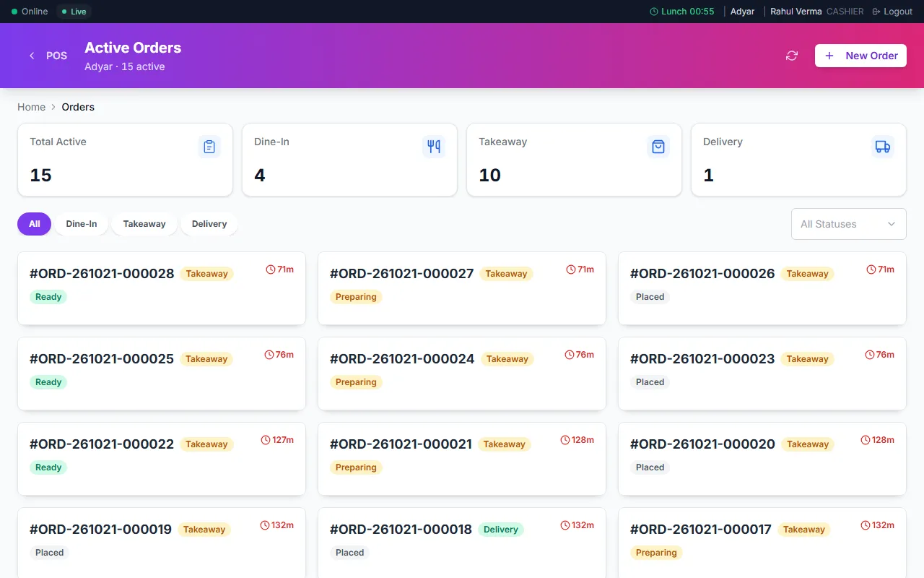Screen dimensions: 924x578
Task: Click the shopping bag icon in Takeaway card
Action: point(658,147)
